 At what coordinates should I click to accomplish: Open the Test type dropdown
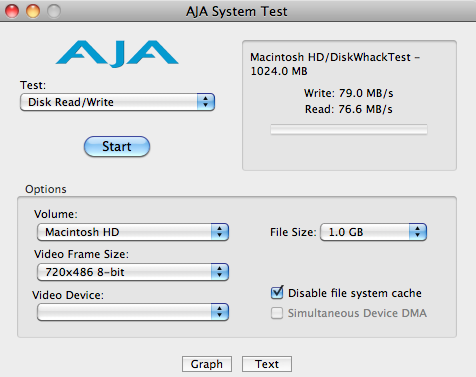(x=117, y=102)
